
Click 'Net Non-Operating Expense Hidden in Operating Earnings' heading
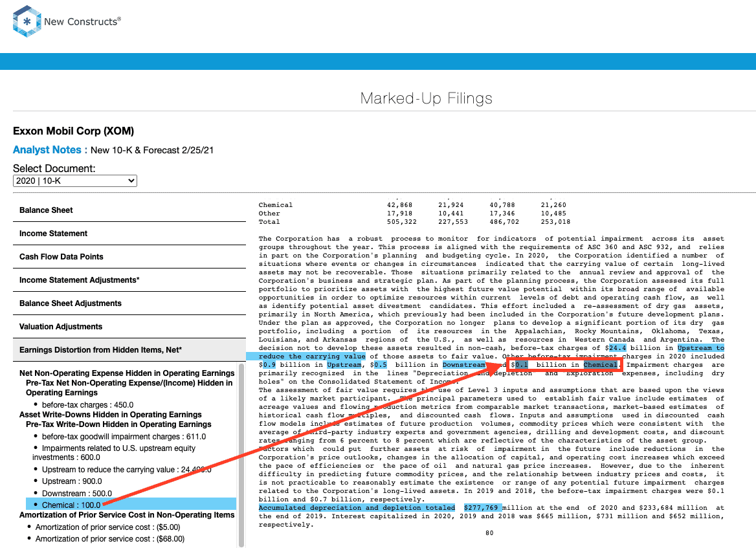tap(127, 373)
